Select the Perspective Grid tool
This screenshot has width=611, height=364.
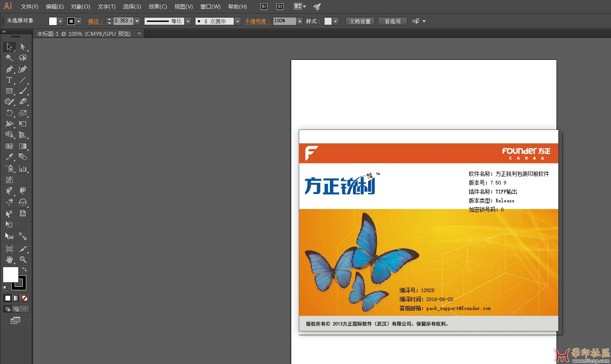click(23, 134)
